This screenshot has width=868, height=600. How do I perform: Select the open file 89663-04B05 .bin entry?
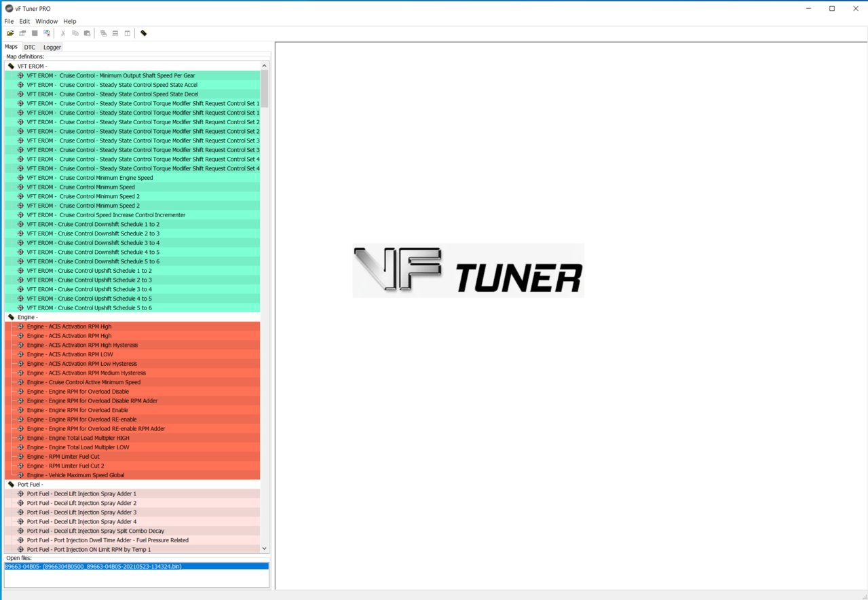click(136, 566)
